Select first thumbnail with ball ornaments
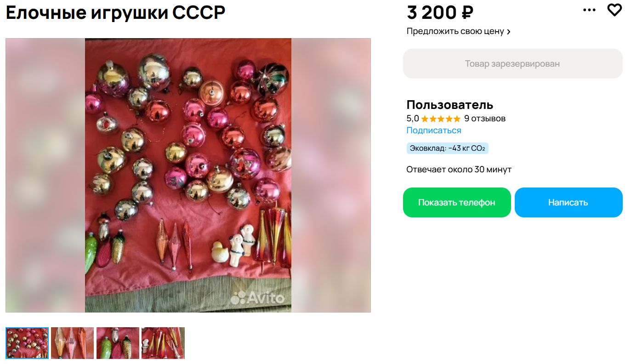The height and width of the screenshot is (364, 631). pyautogui.click(x=27, y=343)
